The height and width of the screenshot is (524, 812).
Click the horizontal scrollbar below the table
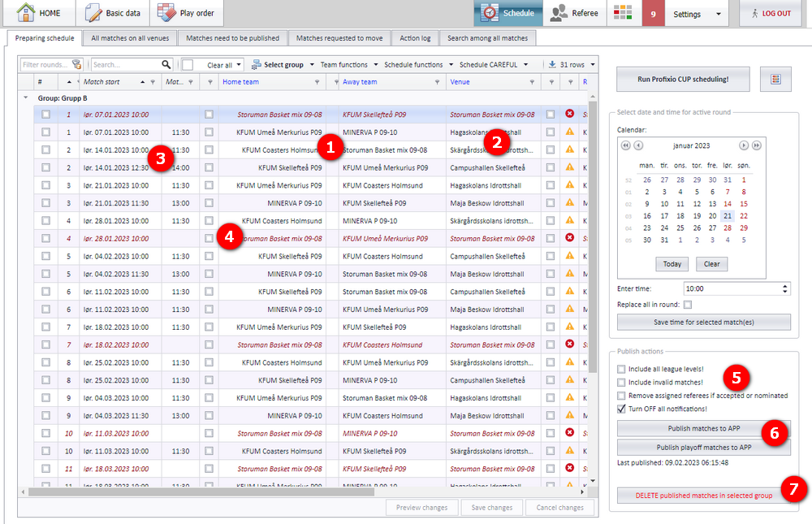(201, 492)
